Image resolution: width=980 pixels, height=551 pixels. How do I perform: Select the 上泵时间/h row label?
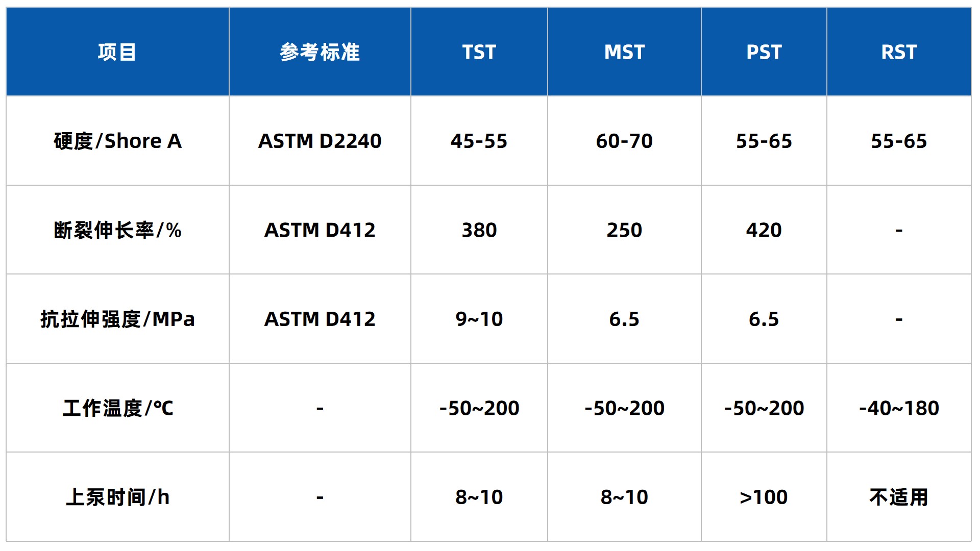(117, 497)
